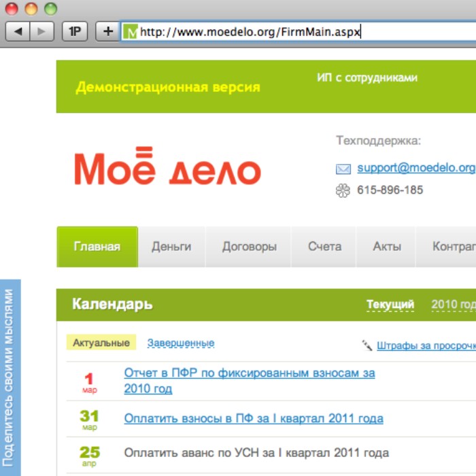The height and width of the screenshot is (476, 476).
Task: Click the browser Forward arrow button
Action: pyautogui.click(x=41, y=31)
